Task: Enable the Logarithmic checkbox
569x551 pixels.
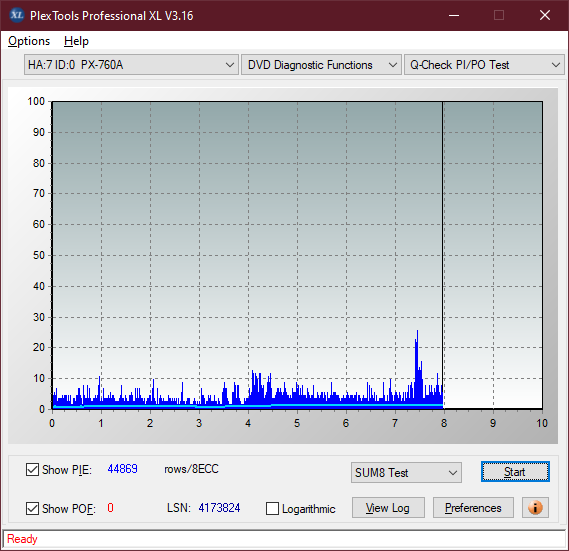Action: tap(272, 509)
